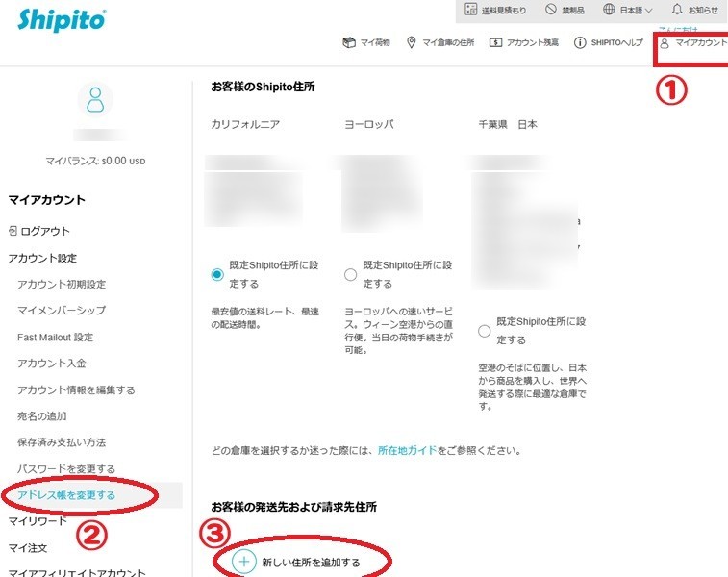Click the prohibited items icon
The width and height of the screenshot is (728, 577).
pyautogui.click(x=551, y=10)
